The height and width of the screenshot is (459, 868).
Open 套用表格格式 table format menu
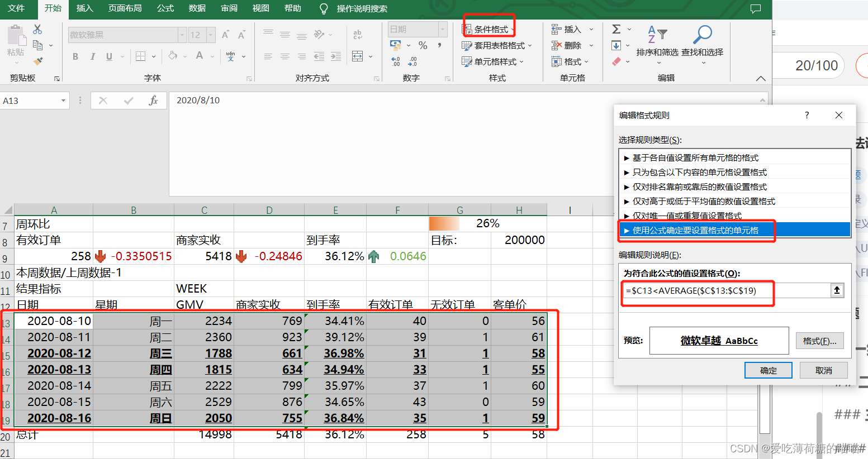[497, 45]
